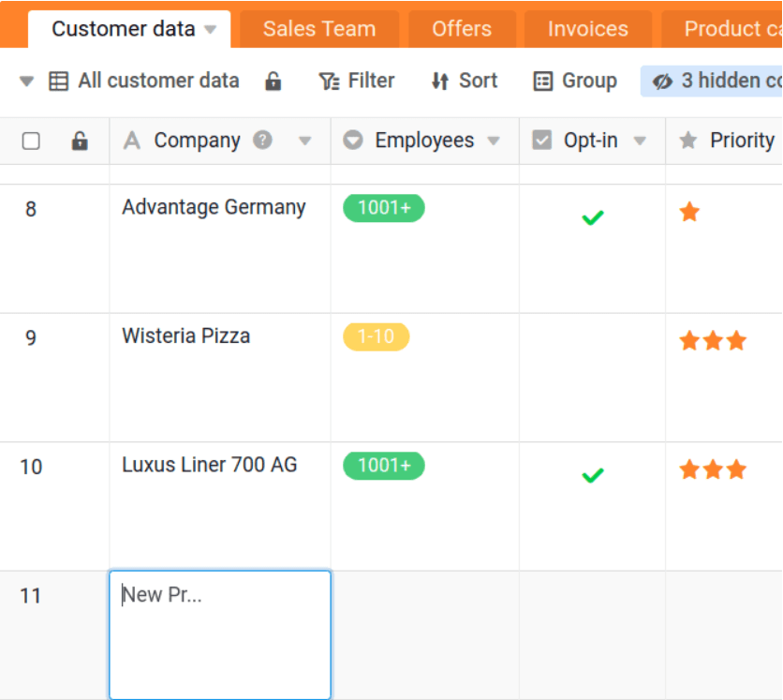This screenshot has width=783, height=700.
Task: Click the three-star priority for Luxus Liner 700 AG
Action: coord(713,469)
